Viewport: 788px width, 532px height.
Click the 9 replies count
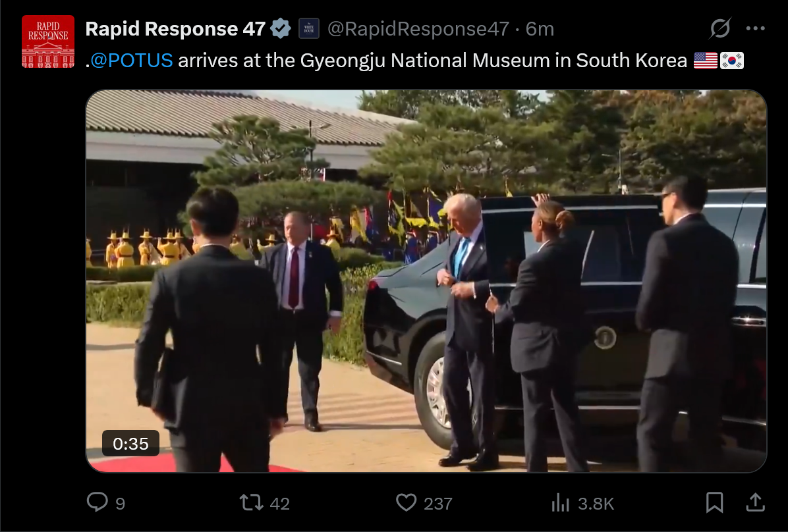tap(120, 504)
